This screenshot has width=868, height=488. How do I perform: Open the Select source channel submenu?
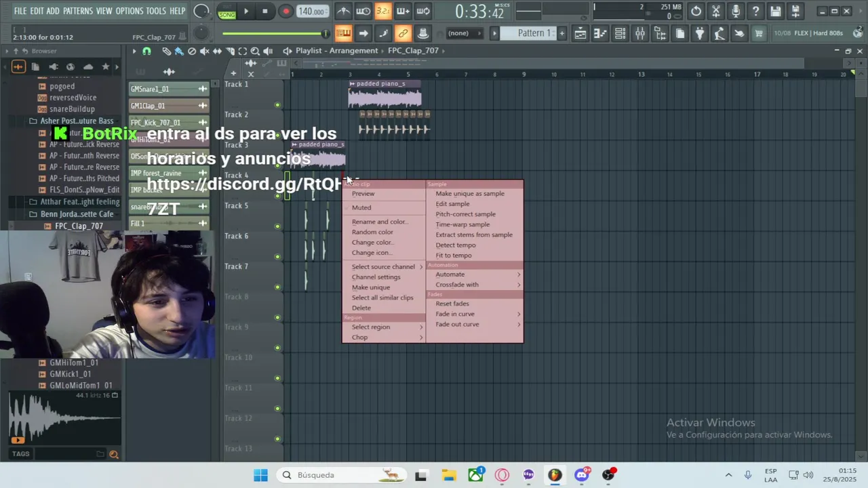385,267
